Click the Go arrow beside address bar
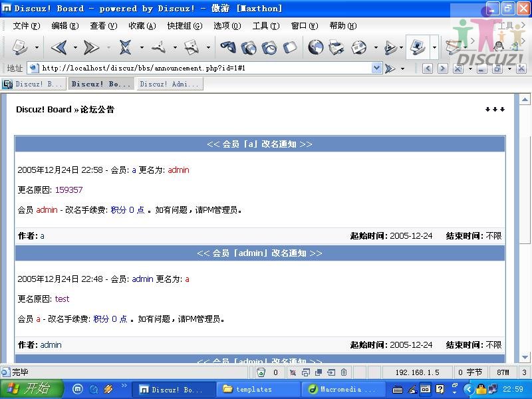The width and height of the screenshot is (532, 399). 390,68
